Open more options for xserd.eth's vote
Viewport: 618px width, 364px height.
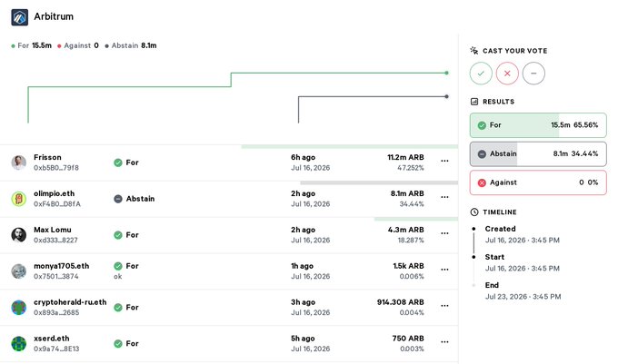444,342
